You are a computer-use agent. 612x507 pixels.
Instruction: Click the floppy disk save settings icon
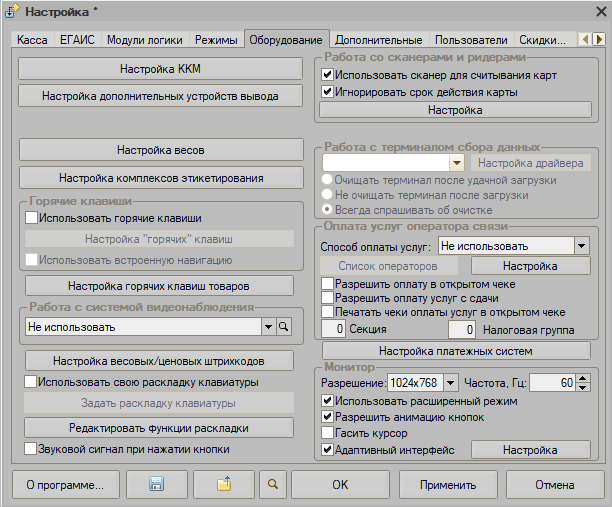156,485
